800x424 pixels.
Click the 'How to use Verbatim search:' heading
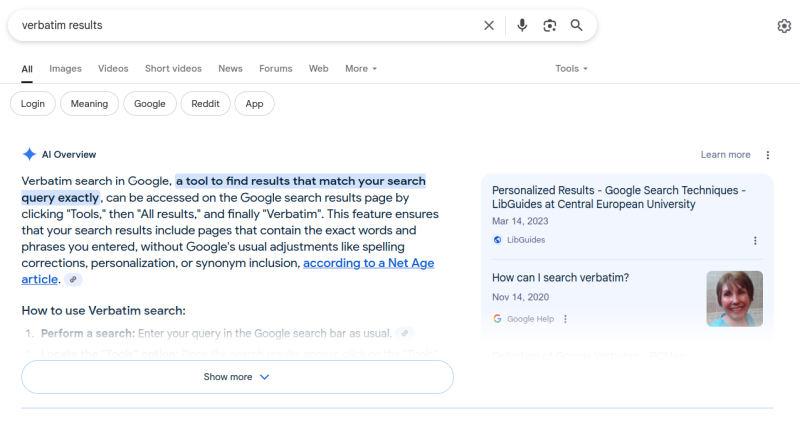tap(104, 311)
